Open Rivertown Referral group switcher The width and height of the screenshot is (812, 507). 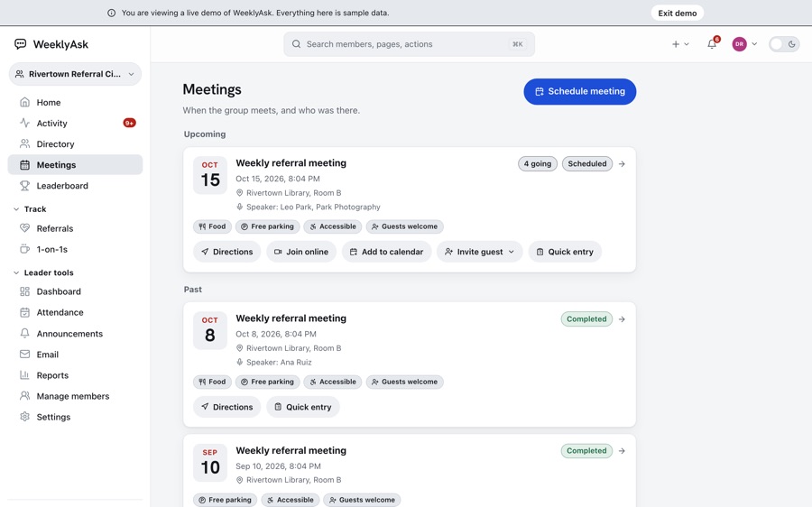tap(75, 74)
